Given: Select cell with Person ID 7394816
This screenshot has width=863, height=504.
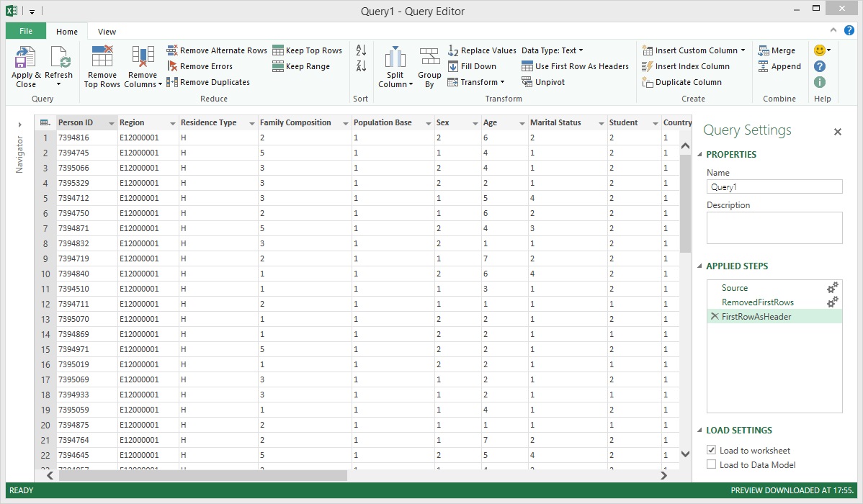Looking at the screenshot, I should pos(87,138).
